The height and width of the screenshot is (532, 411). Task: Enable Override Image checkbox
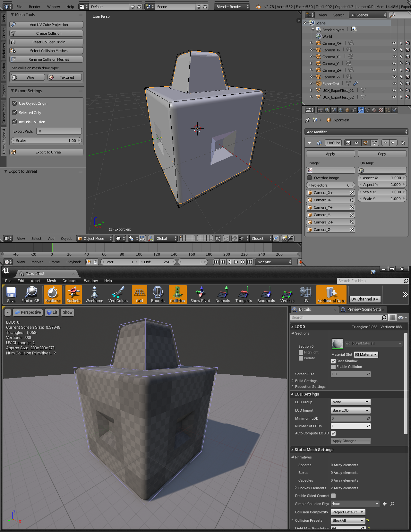tap(310, 178)
